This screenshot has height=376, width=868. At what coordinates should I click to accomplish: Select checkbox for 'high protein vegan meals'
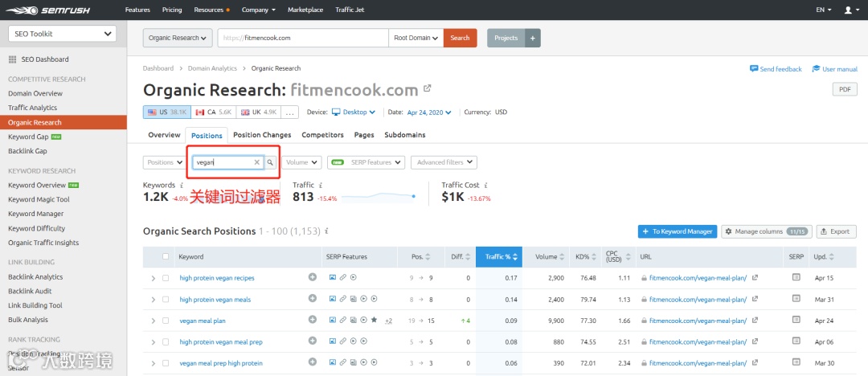166,299
